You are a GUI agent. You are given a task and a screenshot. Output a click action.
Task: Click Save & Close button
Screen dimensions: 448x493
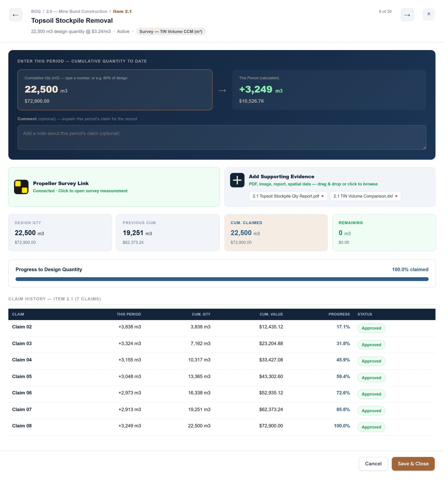[413, 464]
